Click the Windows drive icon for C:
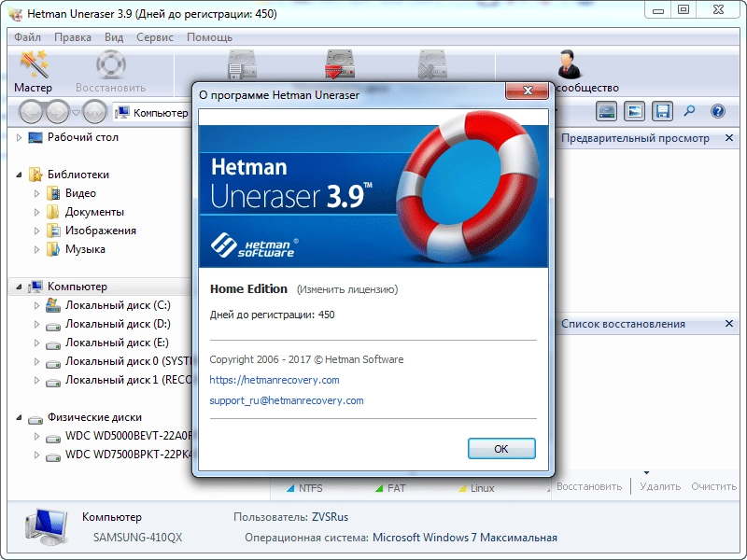Viewport: 747px width, 560px height. 53,305
